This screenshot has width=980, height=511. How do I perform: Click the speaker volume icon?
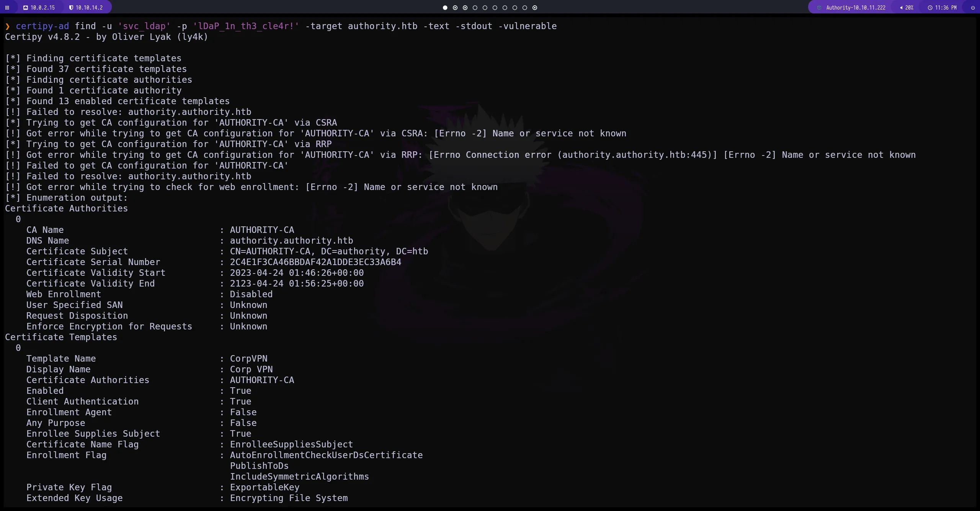(x=901, y=8)
